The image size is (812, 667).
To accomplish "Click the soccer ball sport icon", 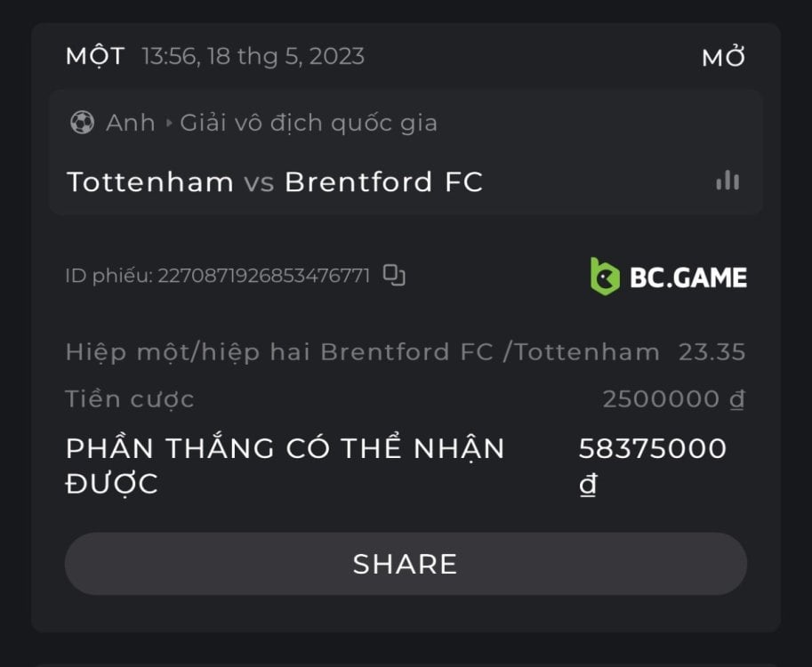I will click(x=82, y=123).
